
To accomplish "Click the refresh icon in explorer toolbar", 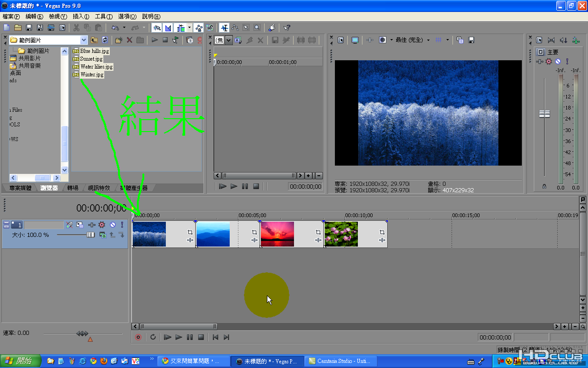I will pyautogui.click(x=105, y=40).
